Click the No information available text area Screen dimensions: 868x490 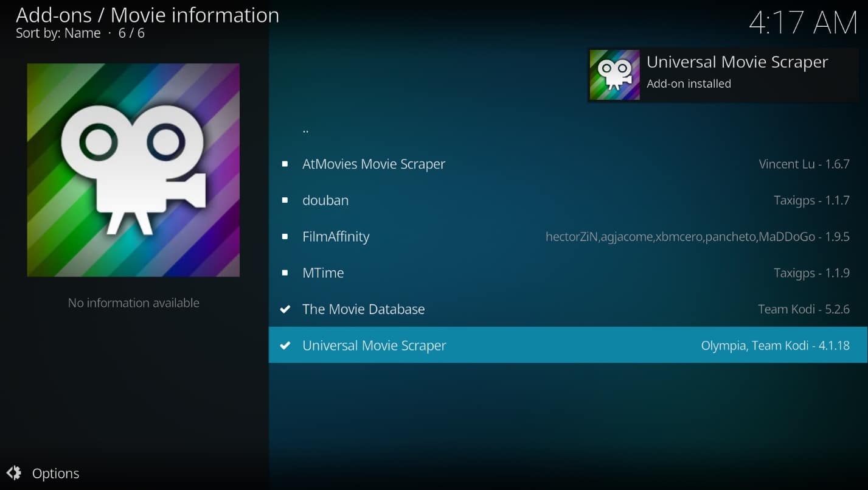(133, 303)
